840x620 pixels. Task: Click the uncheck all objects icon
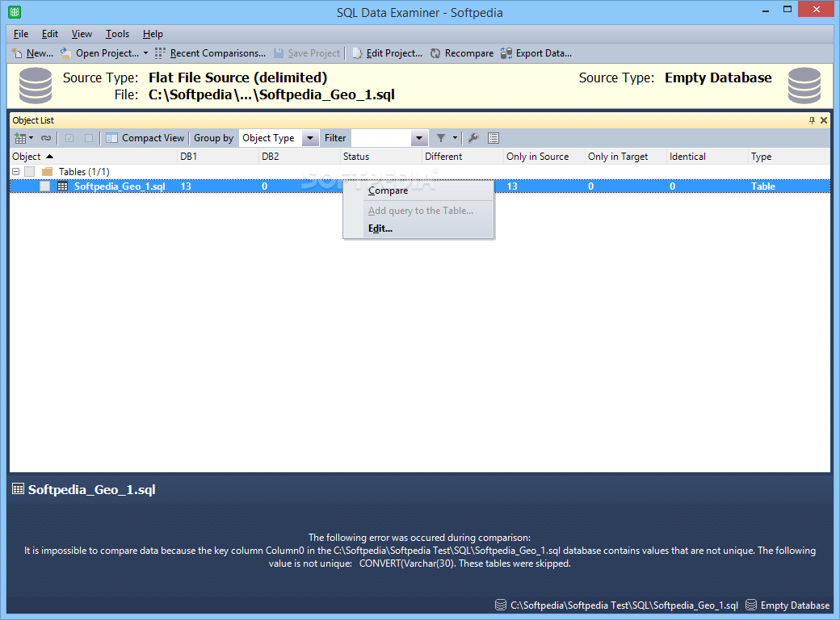89,138
